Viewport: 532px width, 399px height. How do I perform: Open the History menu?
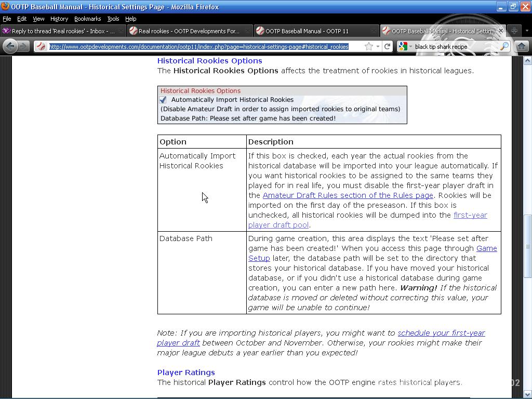tap(59, 19)
